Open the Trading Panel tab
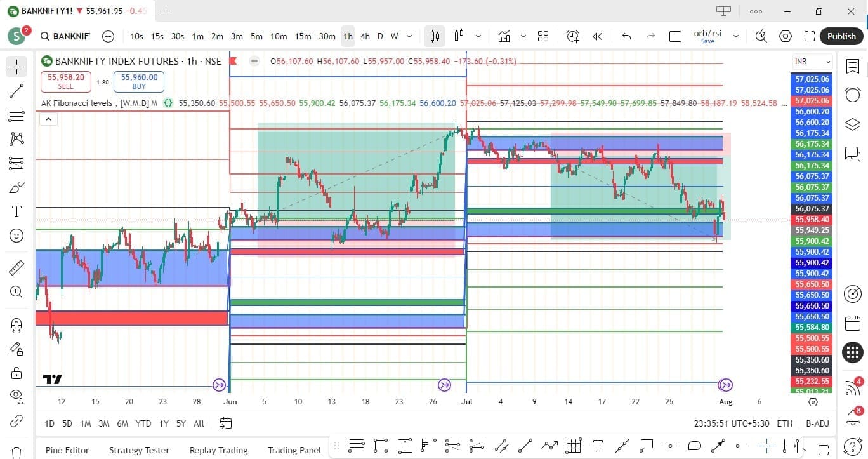 [294, 450]
